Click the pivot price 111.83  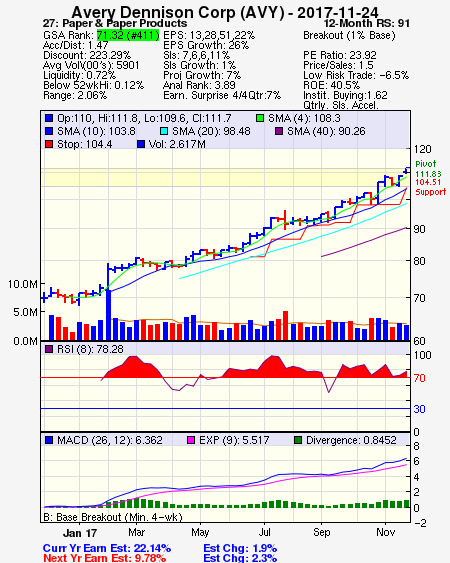click(428, 174)
